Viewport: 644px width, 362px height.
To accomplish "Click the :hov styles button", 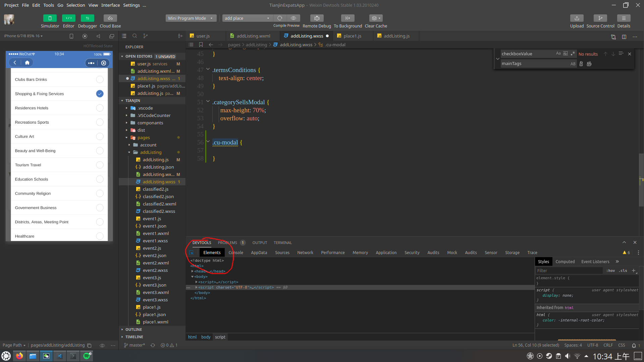I will click(x=610, y=271).
